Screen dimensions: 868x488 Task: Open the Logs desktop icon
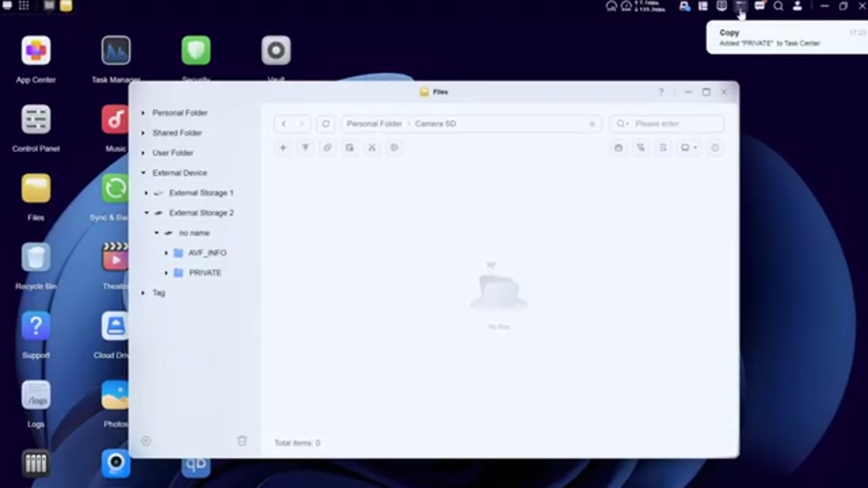pyautogui.click(x=36, y=396)
